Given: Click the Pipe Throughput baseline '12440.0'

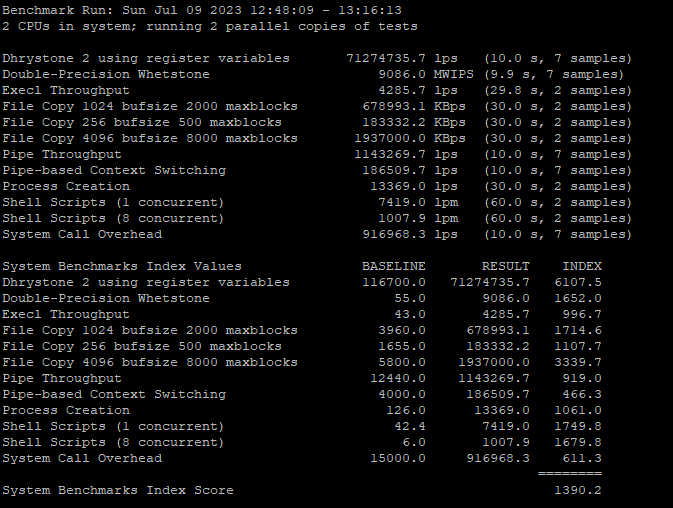Looking at the screenshot, I should click(x=398, y=378).
